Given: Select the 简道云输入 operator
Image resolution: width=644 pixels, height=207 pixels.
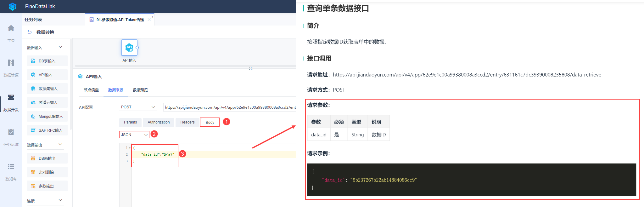Looking at the screenshot, I should click(47, 102).
